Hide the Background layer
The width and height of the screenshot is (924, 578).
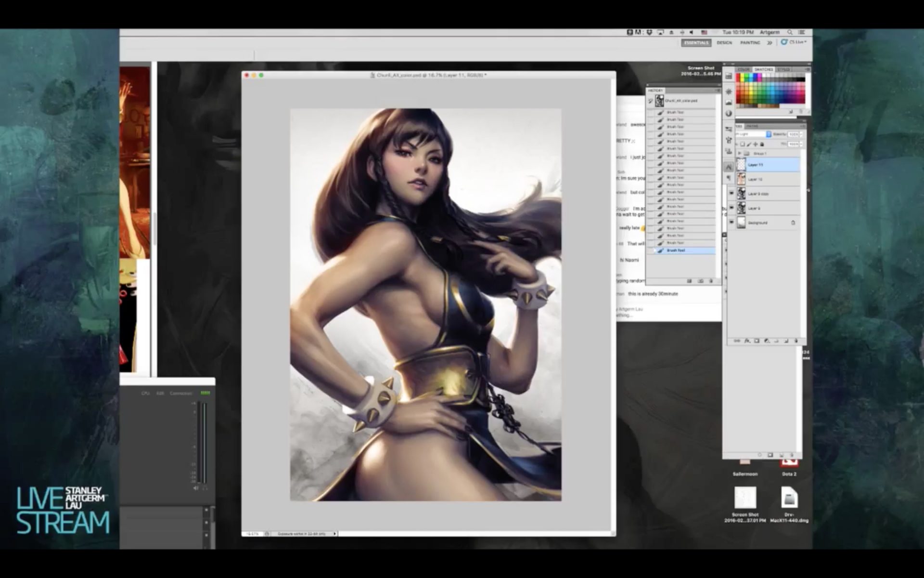pyautogui.click(x=731, y=222)
